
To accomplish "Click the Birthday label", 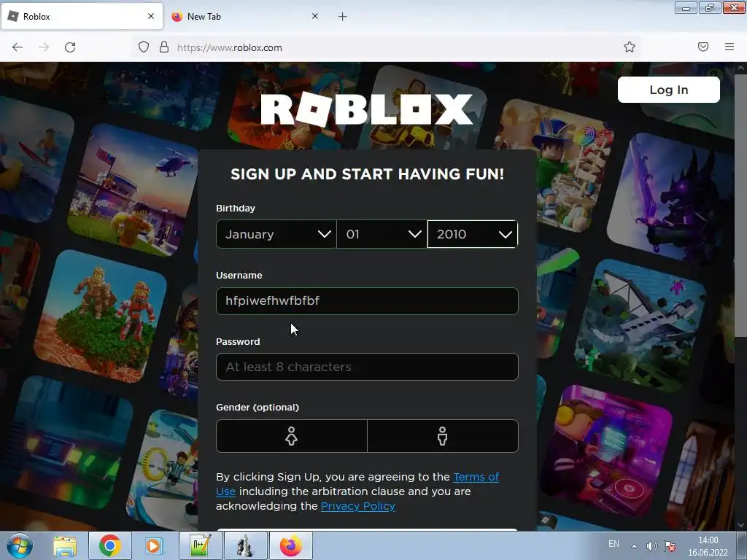I will (x=236, y=208).
